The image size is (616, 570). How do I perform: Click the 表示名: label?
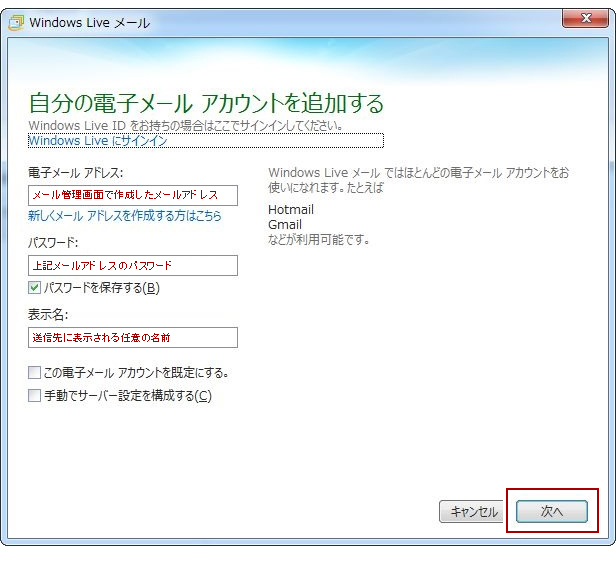(48, 315)
